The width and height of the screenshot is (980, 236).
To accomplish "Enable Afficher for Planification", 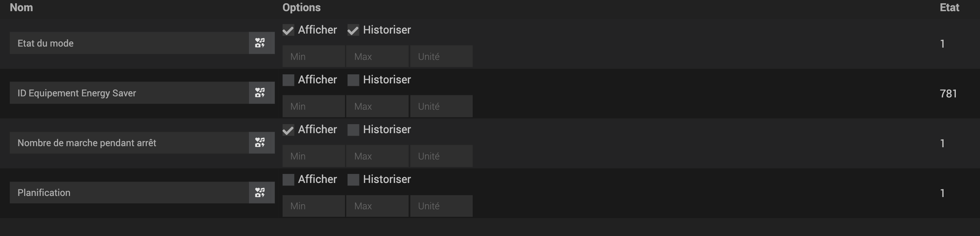I will point(288,180).
